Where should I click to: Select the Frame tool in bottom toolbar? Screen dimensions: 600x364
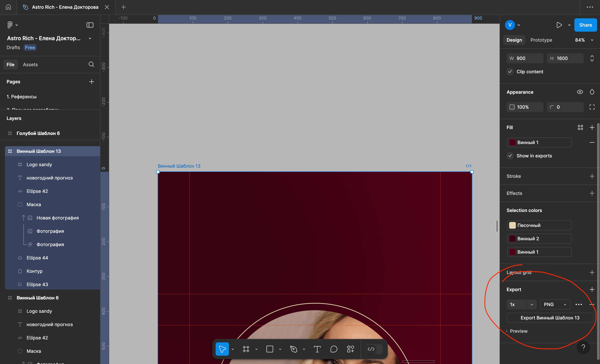click(x=246, y=349)
